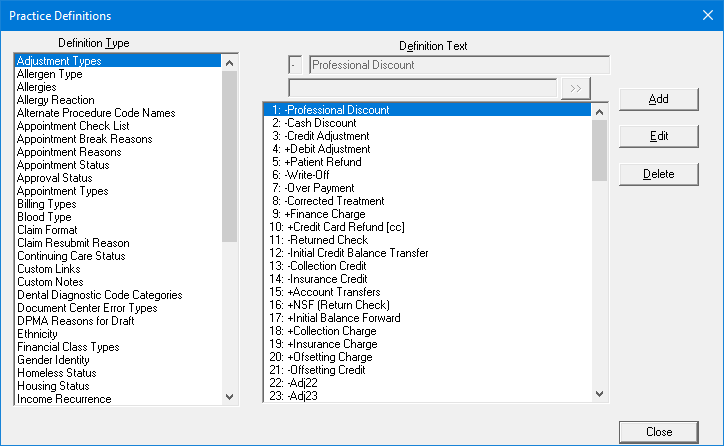Click the sign box before Definition Text
This screenshot has height=446, width=724.
[x=294, y=65]
